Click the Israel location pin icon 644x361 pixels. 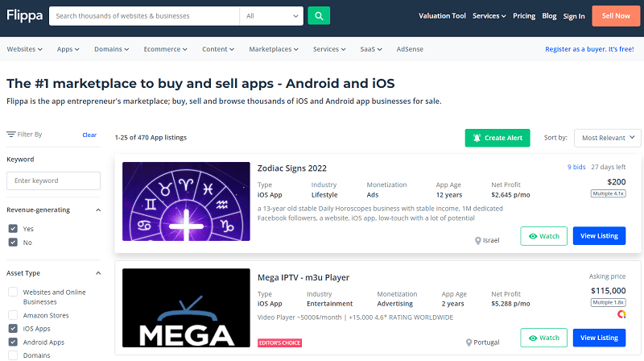point(478,241)
